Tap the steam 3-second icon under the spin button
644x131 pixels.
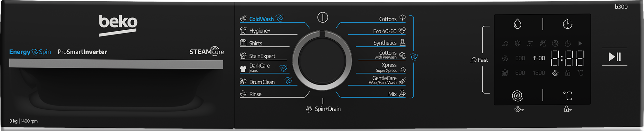(x=519, y=109)
